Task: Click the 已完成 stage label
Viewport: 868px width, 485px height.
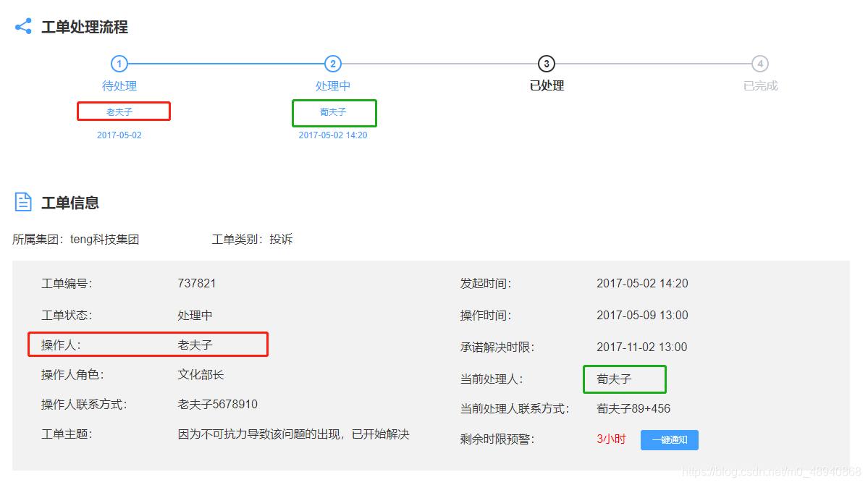Action: [x=760, y=85]
